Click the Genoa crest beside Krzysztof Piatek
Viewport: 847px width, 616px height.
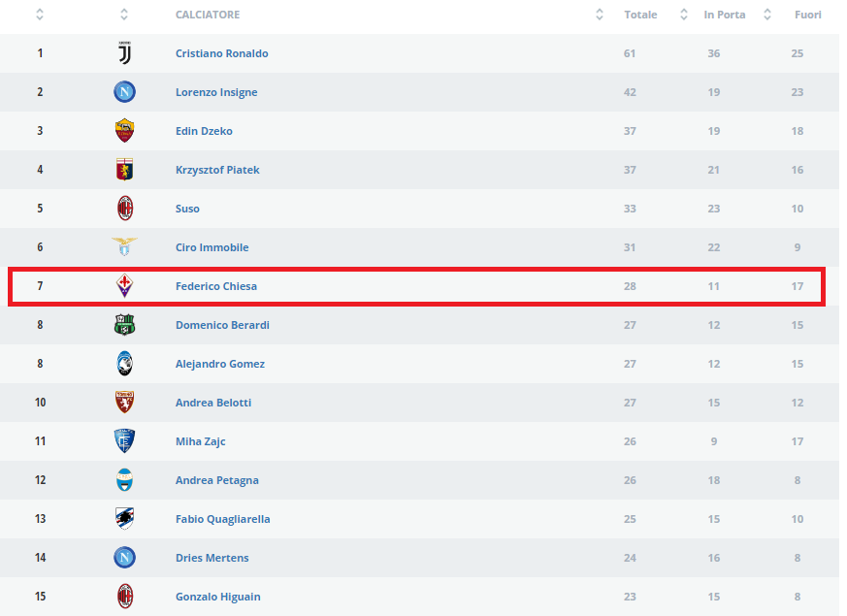click(125, 170)
